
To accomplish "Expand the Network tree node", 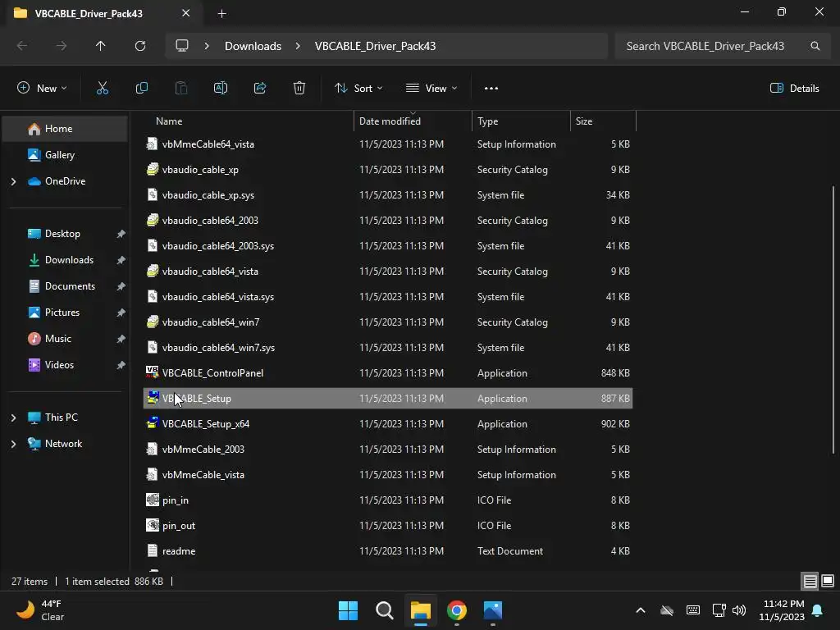I will (x=13, y=444).
